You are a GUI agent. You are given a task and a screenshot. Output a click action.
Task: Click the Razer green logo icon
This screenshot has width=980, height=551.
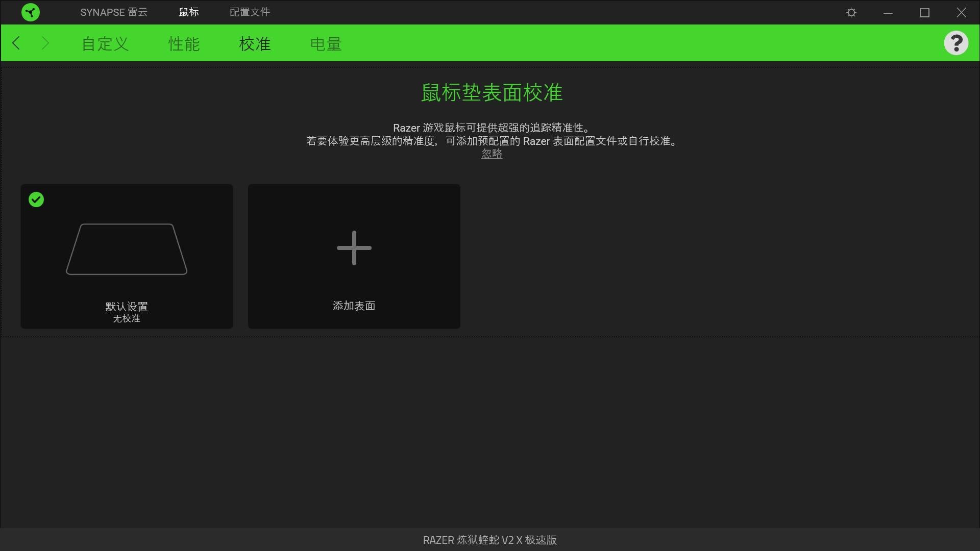click(x=31, y=12)
